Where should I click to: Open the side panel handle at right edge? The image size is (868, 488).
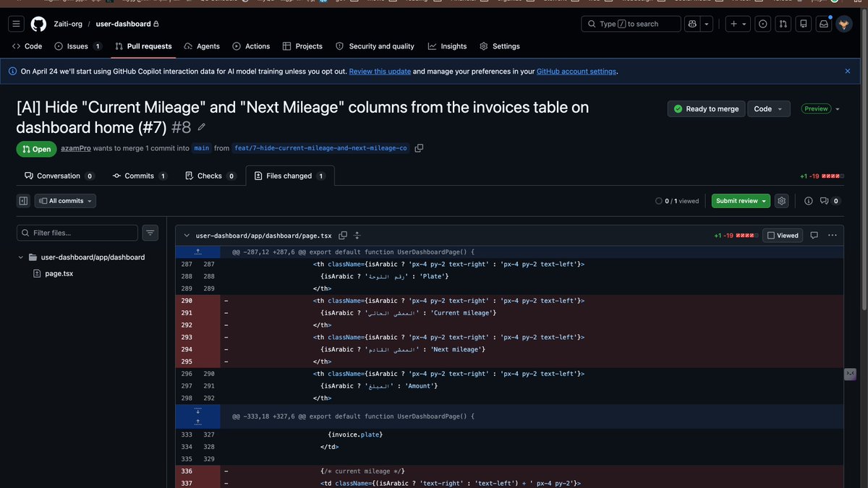[x=851, y=373]
